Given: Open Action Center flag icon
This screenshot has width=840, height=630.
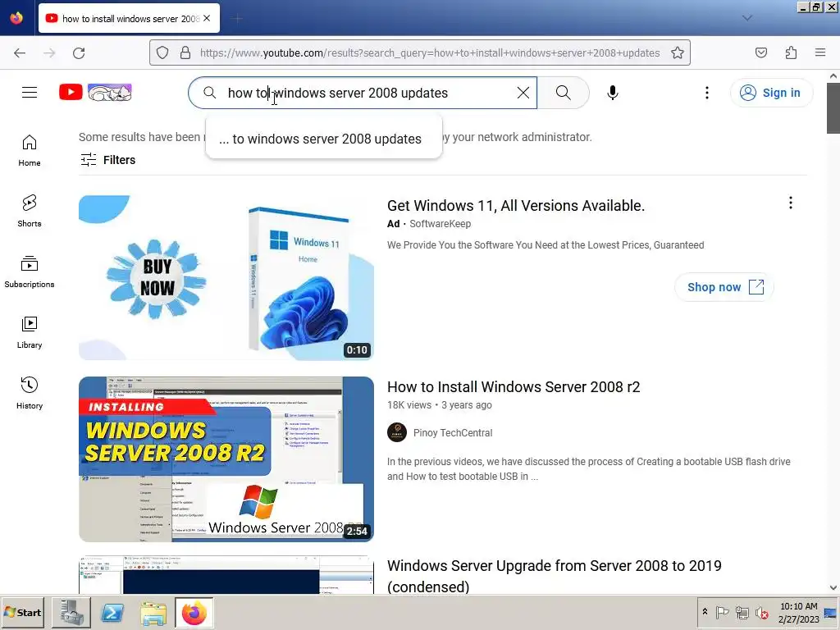Looking at the screenshot, I should click(x=722, y=612).
